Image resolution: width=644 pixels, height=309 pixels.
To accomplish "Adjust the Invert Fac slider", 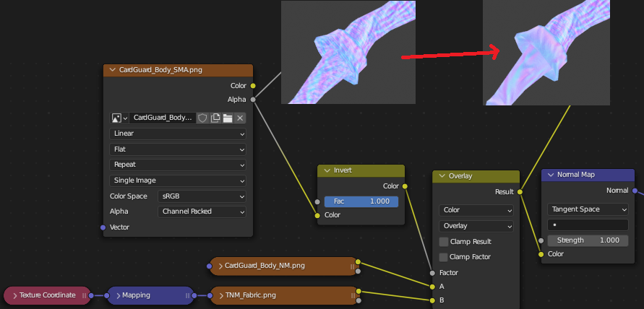I will click(361, 201).
